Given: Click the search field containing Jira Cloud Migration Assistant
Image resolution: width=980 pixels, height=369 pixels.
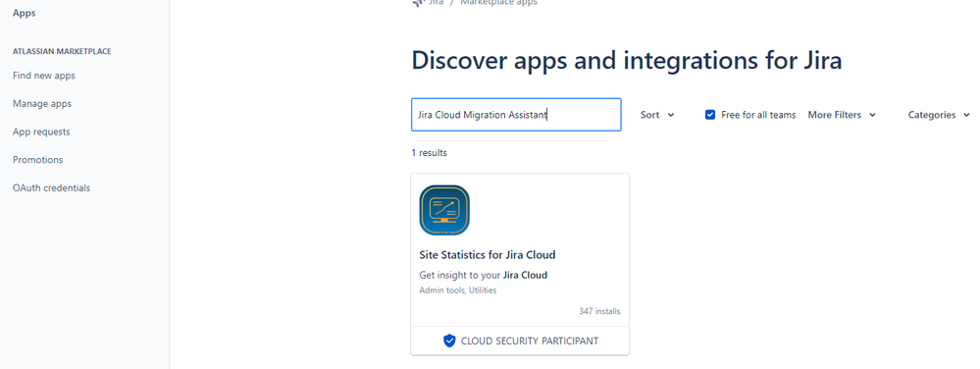Looking at the screenshot, I should (x=516, y=115).
